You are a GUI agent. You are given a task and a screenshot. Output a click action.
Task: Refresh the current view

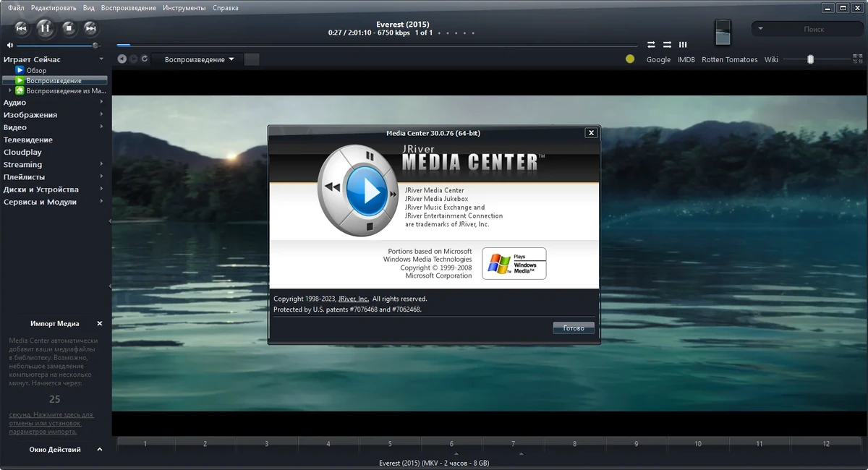(x=145, y=59)
